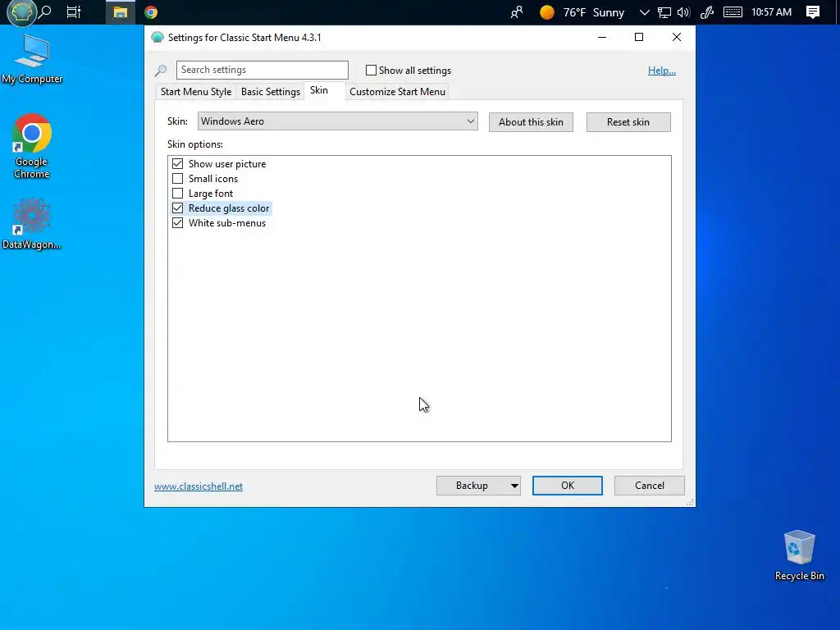Viewport: 840px width, 630px height.
Task: Select the My Computer desktop icon
Action: click(x=32, y=59)
